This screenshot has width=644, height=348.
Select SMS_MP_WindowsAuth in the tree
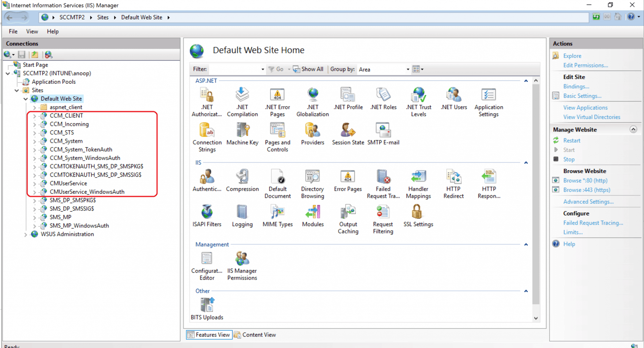[x=79, y=226]
